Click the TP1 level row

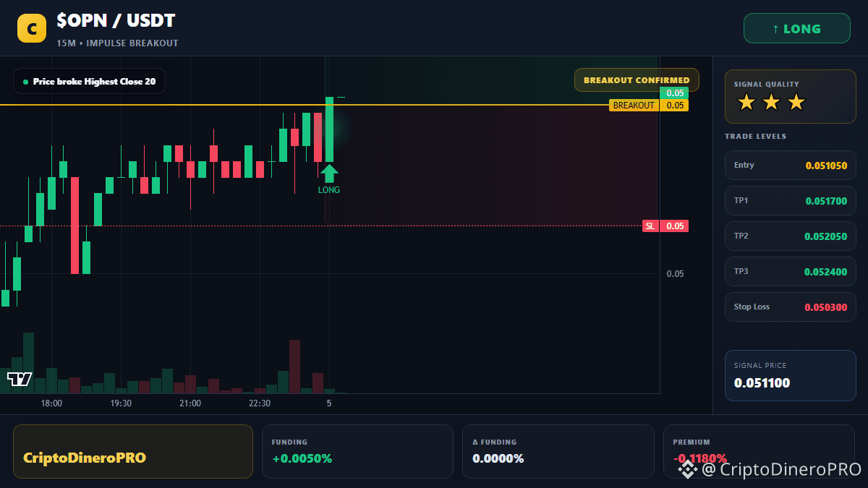[790, 200]
